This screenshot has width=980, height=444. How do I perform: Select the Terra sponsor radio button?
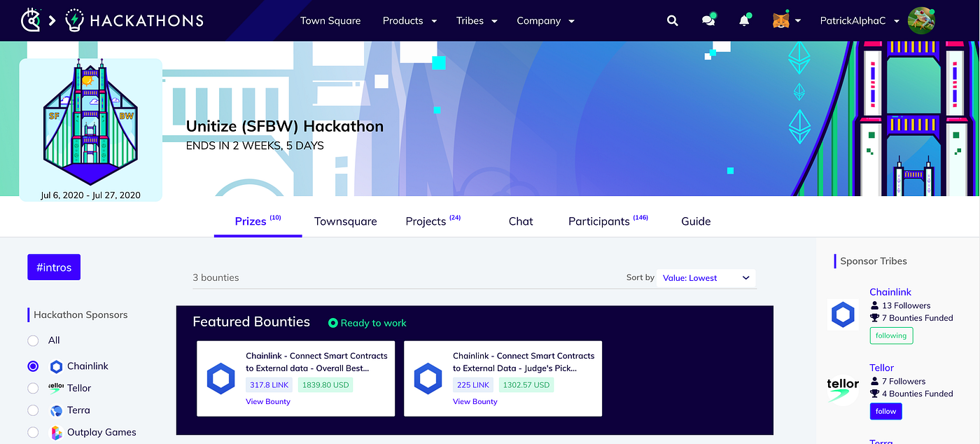click(x=33, y=410)
